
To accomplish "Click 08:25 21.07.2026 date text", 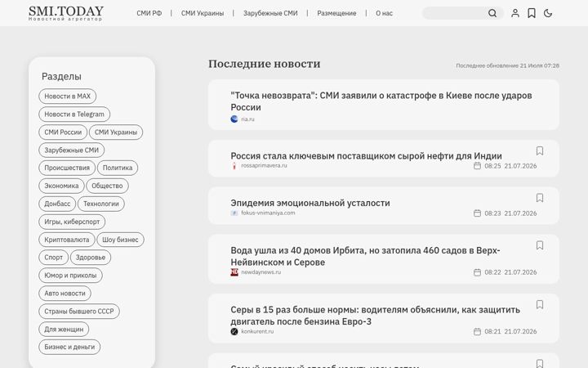I will point(510,166).
